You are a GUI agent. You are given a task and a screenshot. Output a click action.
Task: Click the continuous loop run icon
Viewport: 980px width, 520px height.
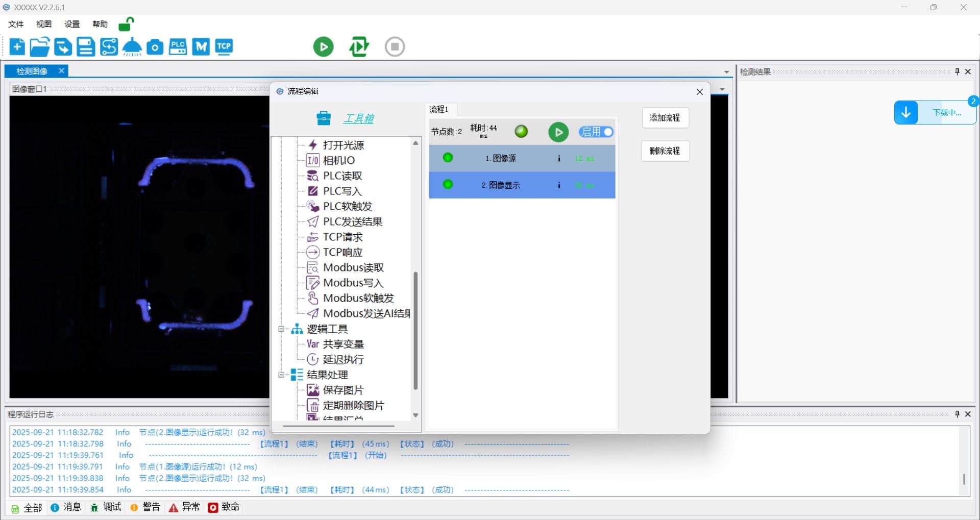coord(359,47)
